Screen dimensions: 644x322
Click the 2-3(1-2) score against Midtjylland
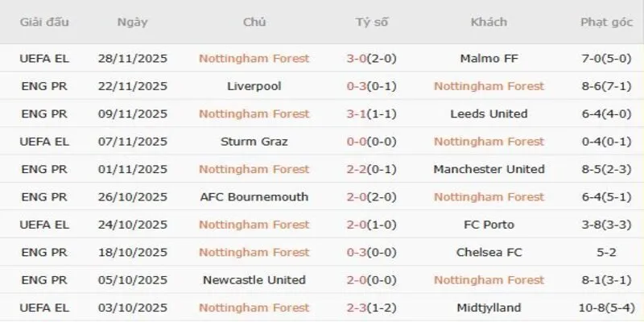pyautogui.click(x=371, y=308)
